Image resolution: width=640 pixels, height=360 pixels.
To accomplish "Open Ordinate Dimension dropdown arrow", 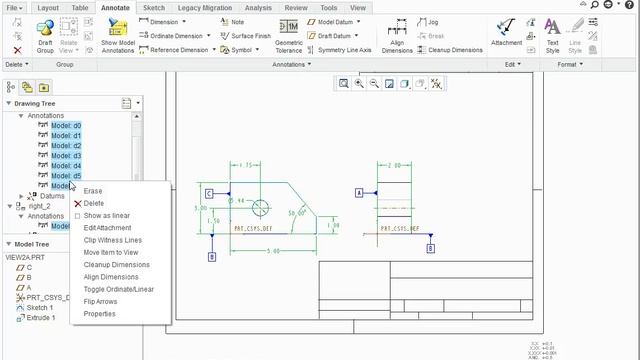I will [209, 36].
